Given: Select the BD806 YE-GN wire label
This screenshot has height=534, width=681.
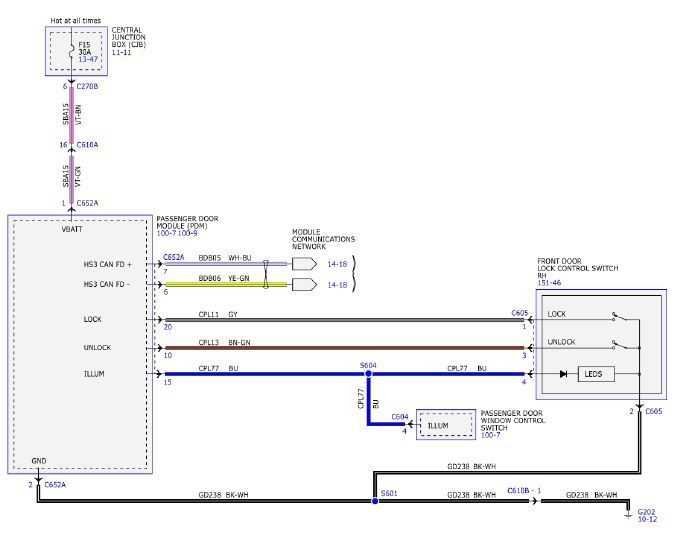Looking at the screenshot, I should point(224,278).
